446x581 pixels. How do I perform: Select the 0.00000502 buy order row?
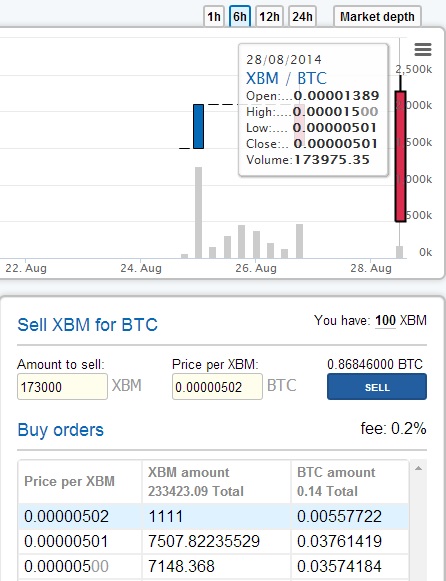click(x=213, y=516)
